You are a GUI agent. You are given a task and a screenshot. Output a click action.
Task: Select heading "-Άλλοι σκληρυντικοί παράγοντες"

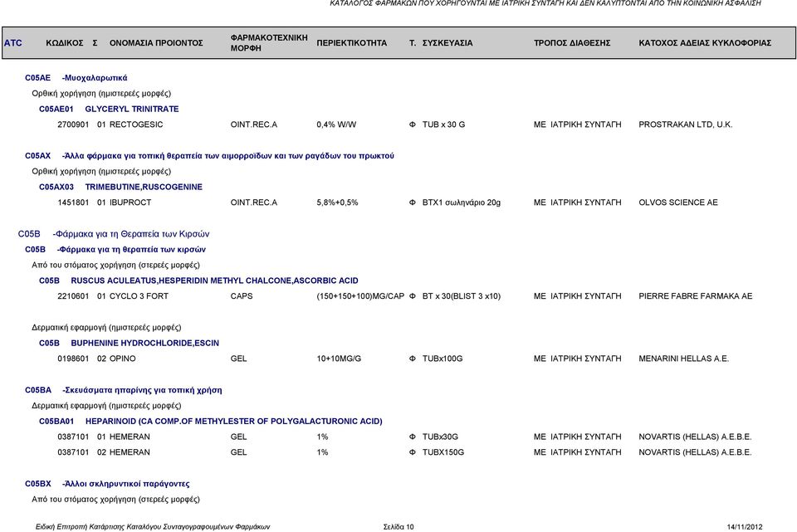coord(126,484)
